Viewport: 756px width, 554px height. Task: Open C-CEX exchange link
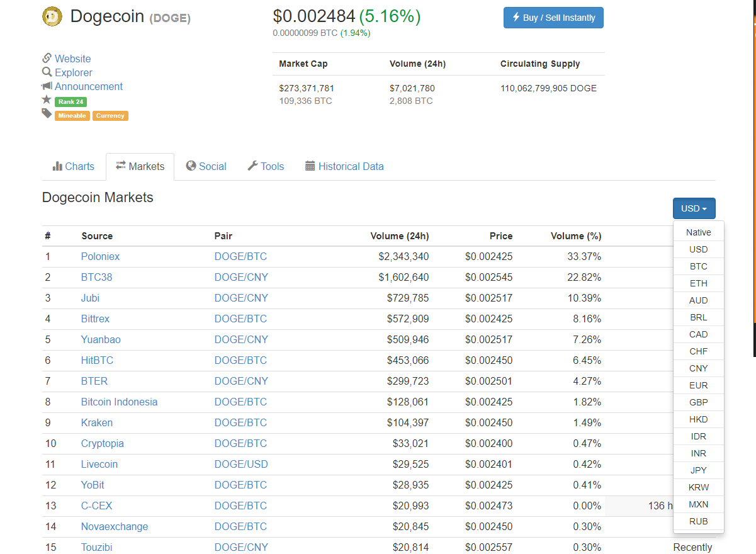coord(96,506)
